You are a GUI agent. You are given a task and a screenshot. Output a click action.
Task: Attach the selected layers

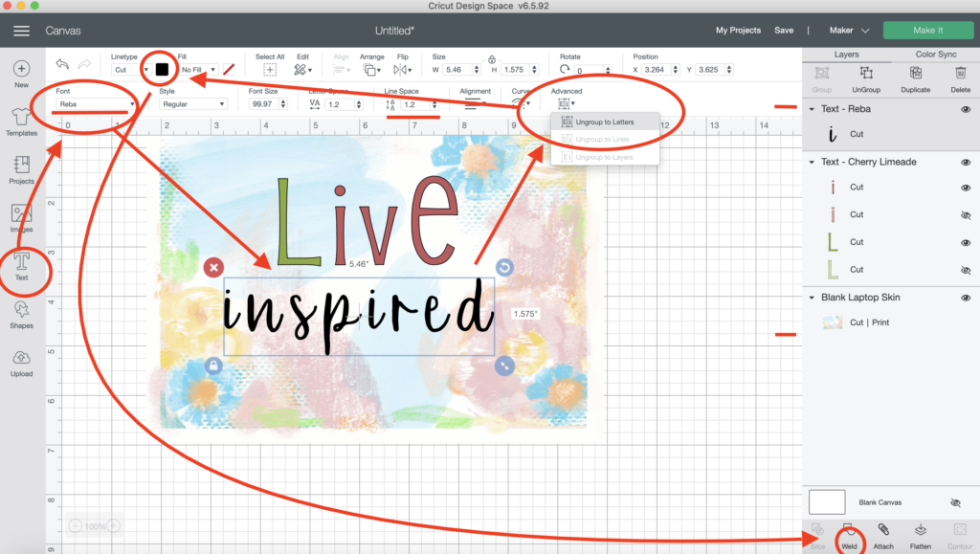pyautogui.click(x=883, y=537)
